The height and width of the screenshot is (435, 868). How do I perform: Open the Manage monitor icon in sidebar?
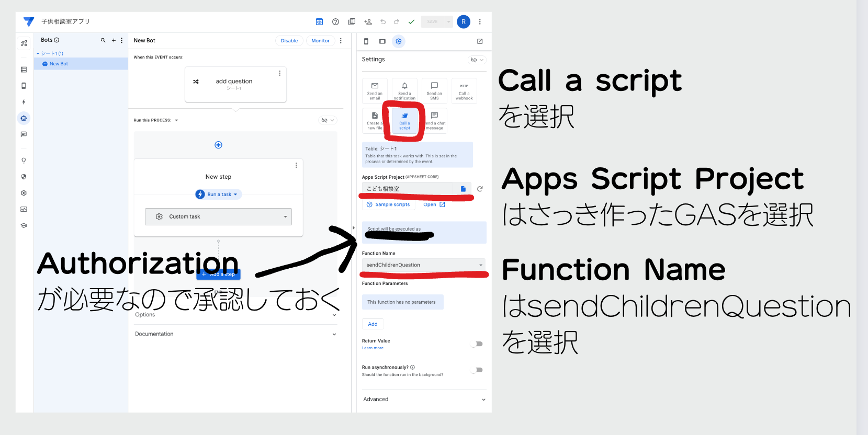point(24,209)
